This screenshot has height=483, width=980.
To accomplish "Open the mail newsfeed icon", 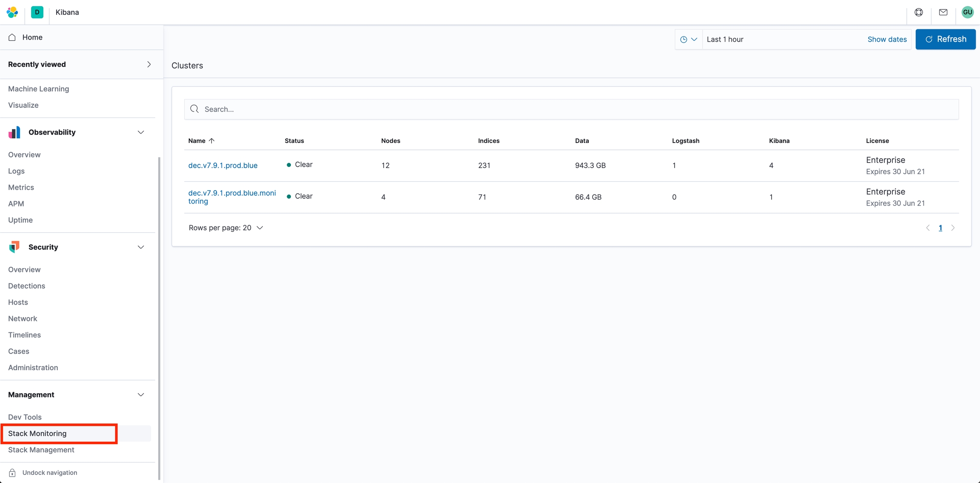I will (x=943, y=12).
